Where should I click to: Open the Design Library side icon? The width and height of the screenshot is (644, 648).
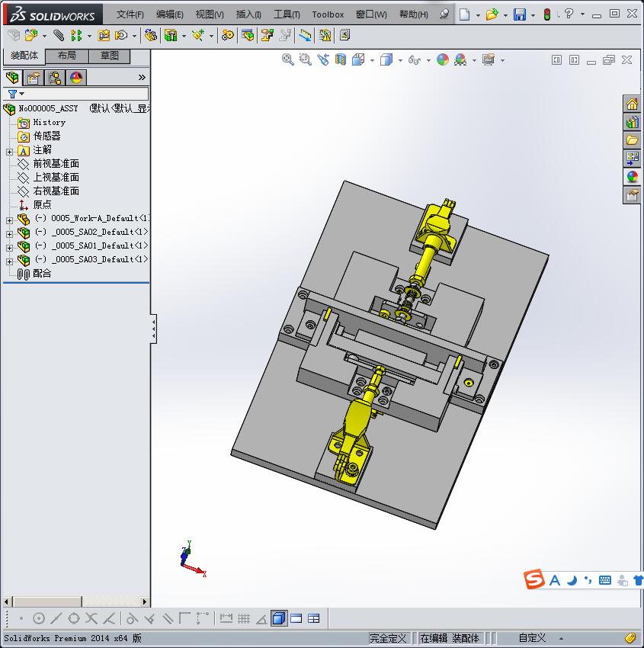pyautogui.click(x=632, y=122)
